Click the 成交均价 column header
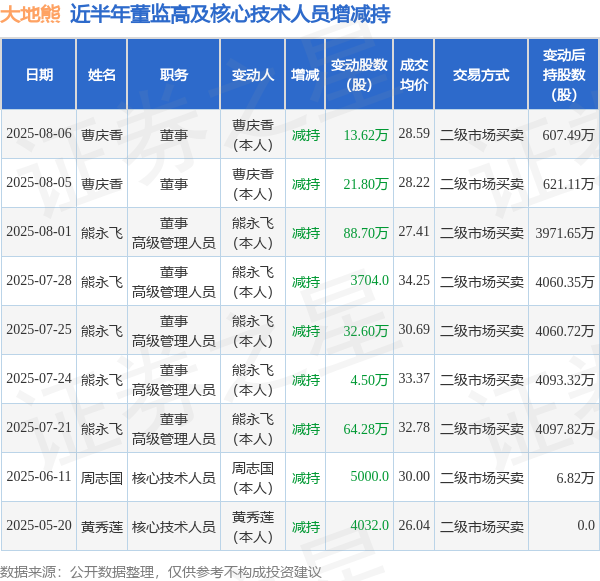The height and width of the screenshot is (581, 600). click(x=414, y=75)
